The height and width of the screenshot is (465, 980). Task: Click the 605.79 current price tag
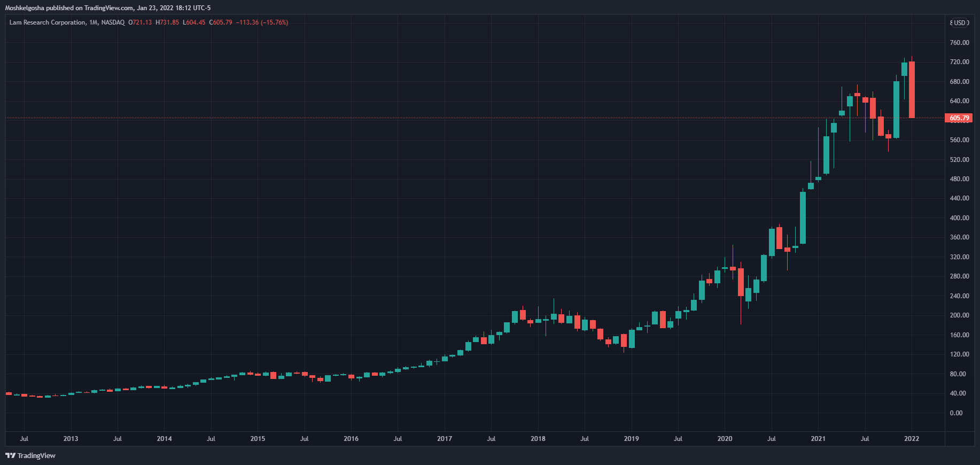coord(959,118)
